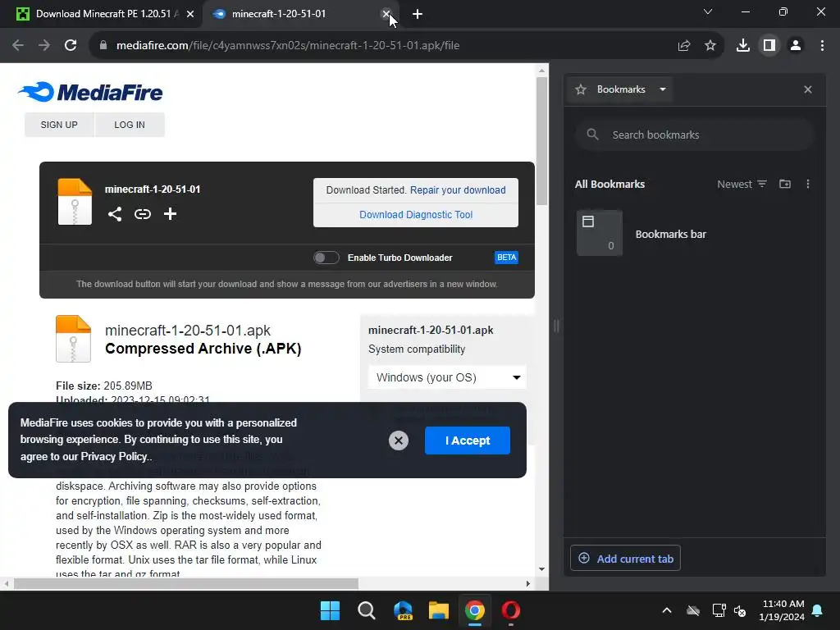
Task: Click the horizontal scrollbar thumb
Action: (x=186, y=583)
